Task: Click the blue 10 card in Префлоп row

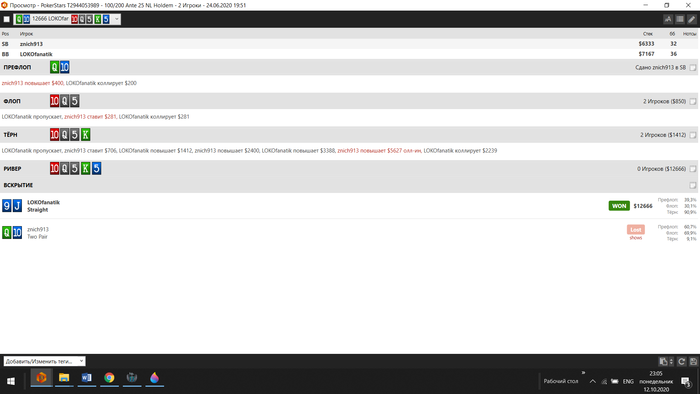Action: (65, 67)
